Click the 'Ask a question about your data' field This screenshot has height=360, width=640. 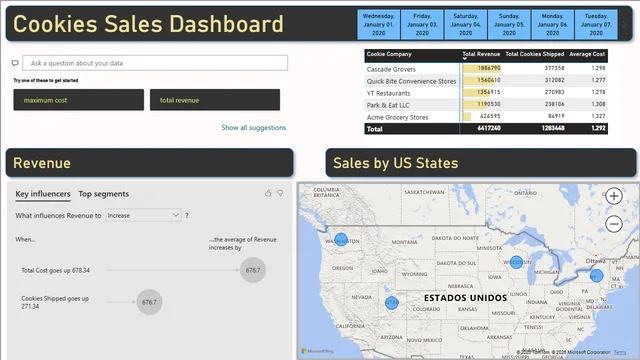[155, 63]
